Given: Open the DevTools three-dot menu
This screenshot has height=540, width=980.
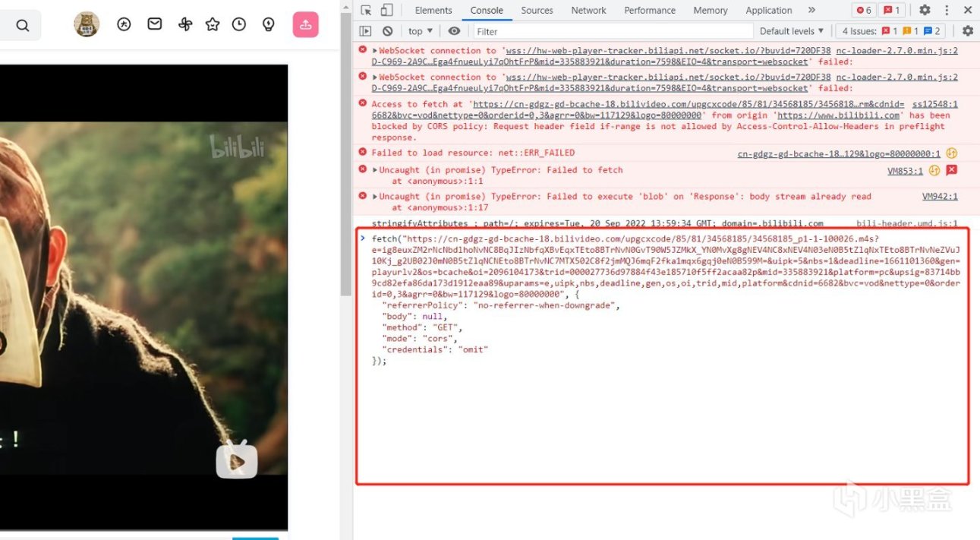Looking at the screenshot, I should pos(945,11).
